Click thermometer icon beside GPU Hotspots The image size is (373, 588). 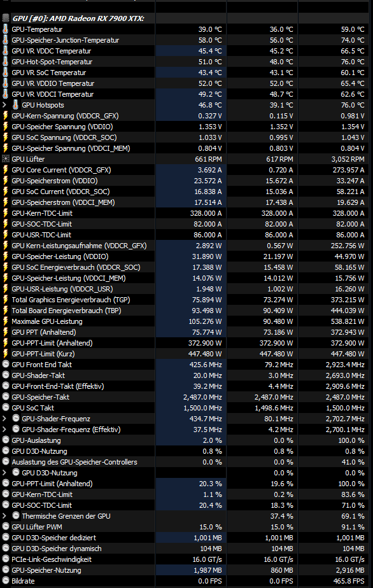coord(15,105)
